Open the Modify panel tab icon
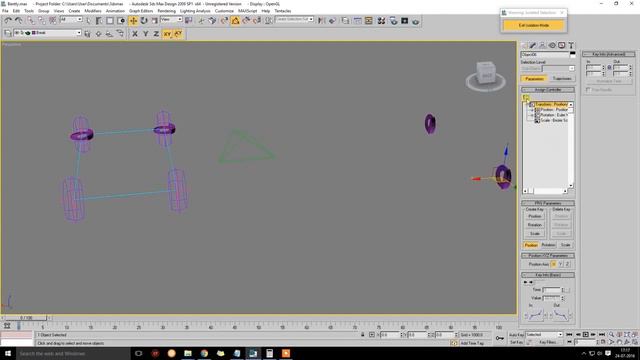 coord(533,45)
